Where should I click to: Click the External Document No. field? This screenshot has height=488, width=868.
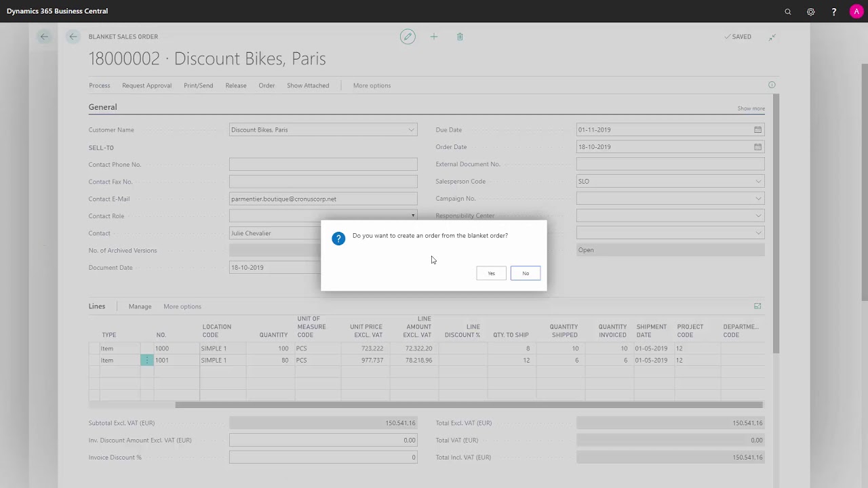[670, 164]
